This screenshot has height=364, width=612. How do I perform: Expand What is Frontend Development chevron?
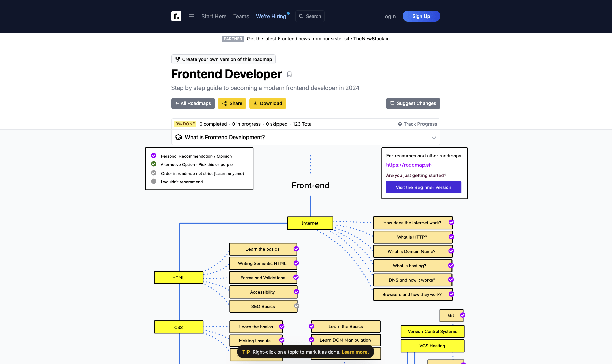434,138
